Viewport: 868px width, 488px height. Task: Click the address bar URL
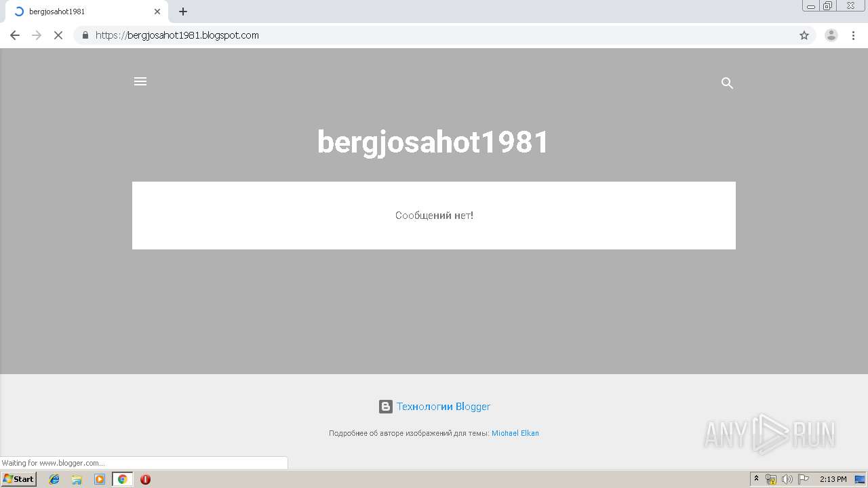pyautogui.click(x=177, y=35)
